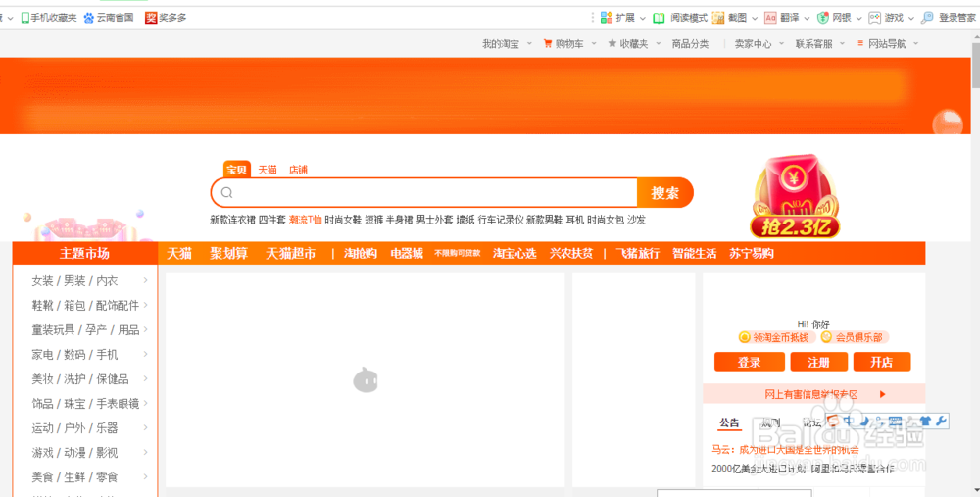Viewport: 980px width, 497px height.
Task: Expand the 卖家中心 dropdown
Action: click(x=781, y=44)
